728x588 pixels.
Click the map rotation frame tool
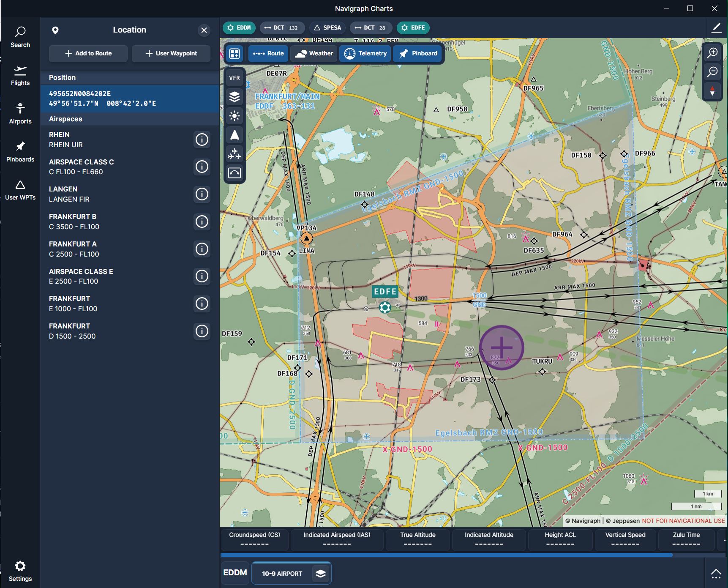click(234, 173)
